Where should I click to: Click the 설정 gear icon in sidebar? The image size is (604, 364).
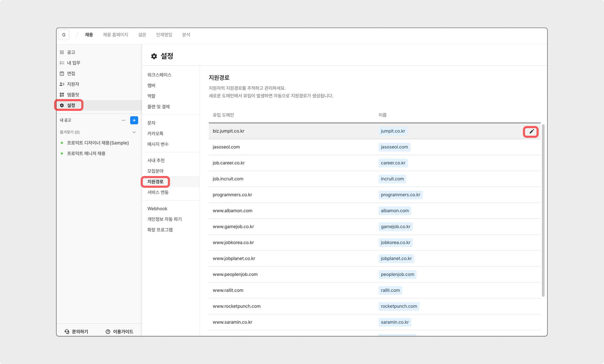[x=62, y=105]
